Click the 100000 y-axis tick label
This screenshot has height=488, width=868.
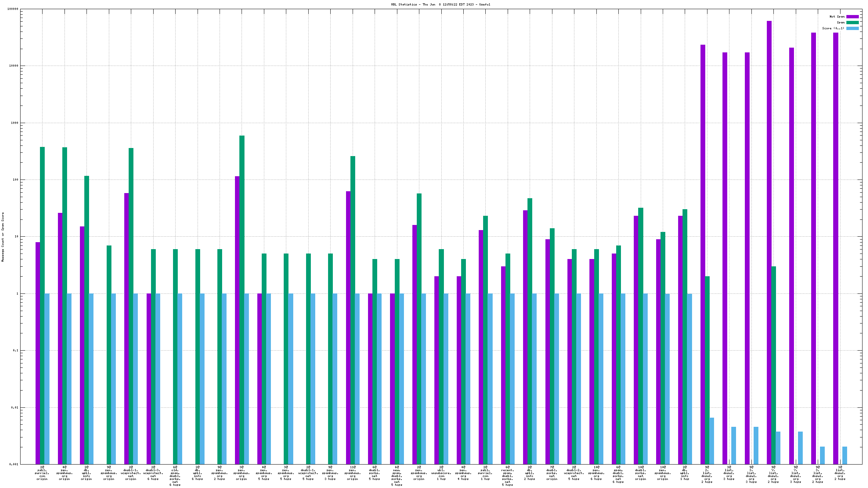(x=13, y=9)
